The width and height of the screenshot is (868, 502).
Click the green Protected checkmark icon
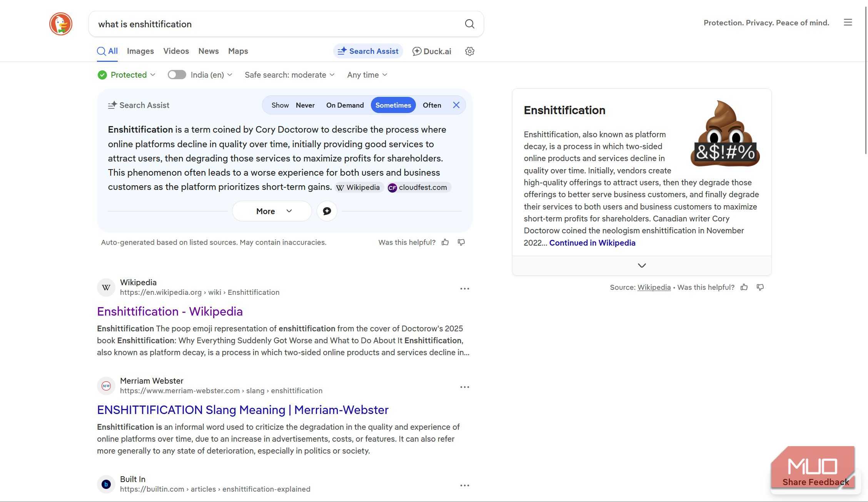pyautogui.click(x=102, y=75)
